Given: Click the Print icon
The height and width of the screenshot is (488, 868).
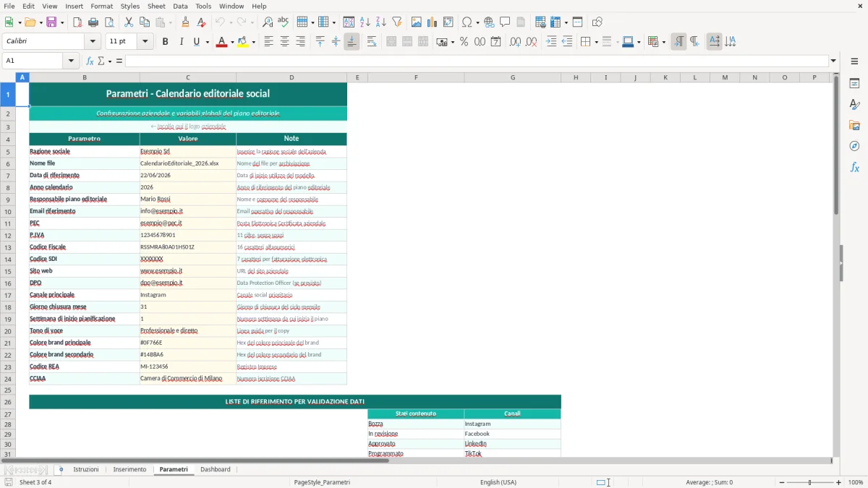Looking at the screenshot, I should click(93, 22).
